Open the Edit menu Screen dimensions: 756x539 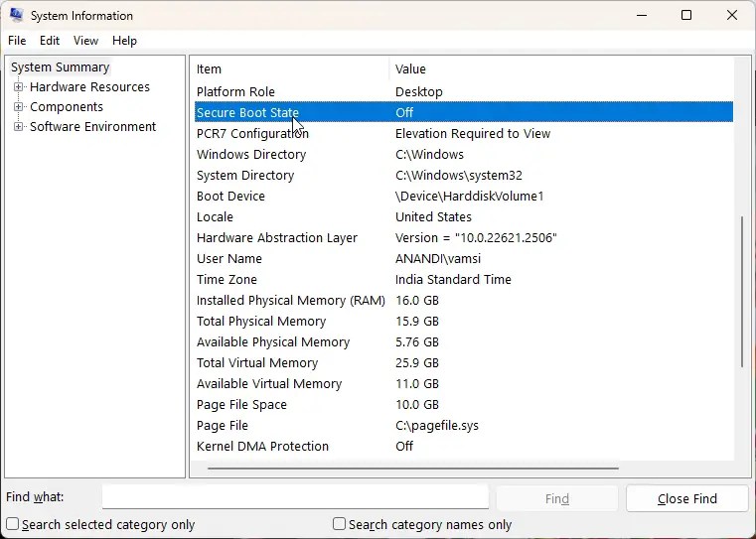coord(50,41)
